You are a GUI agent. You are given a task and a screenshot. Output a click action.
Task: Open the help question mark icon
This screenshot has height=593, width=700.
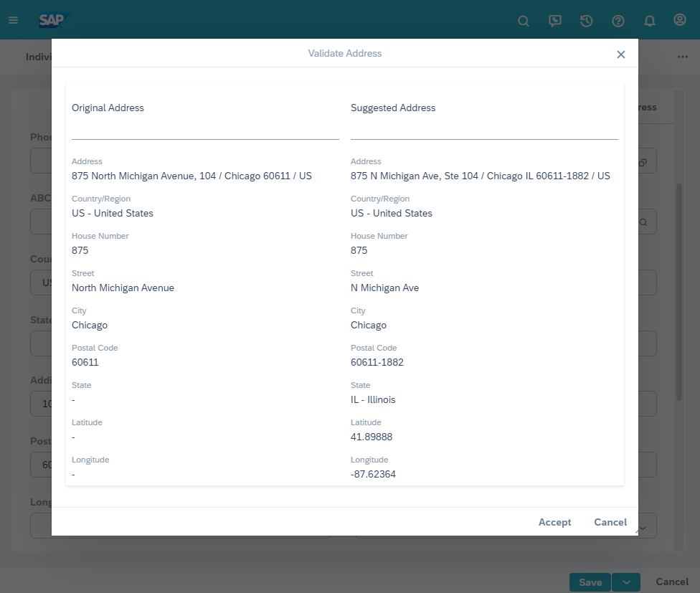point(618,21)
